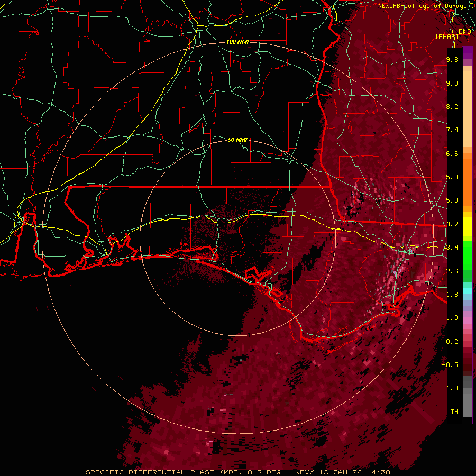Screen dimensions: 476x476
Task: Select the 50 NMI range ring label
Action: (237, 140)
